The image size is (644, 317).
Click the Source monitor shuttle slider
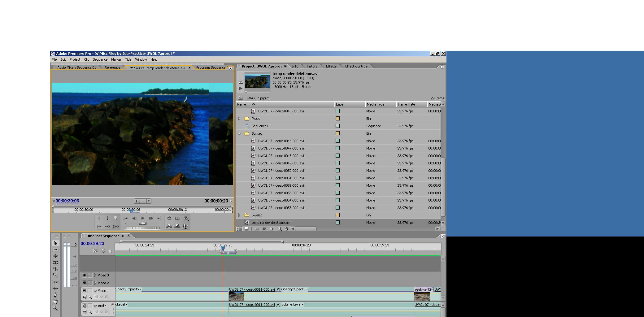point(142,224)
